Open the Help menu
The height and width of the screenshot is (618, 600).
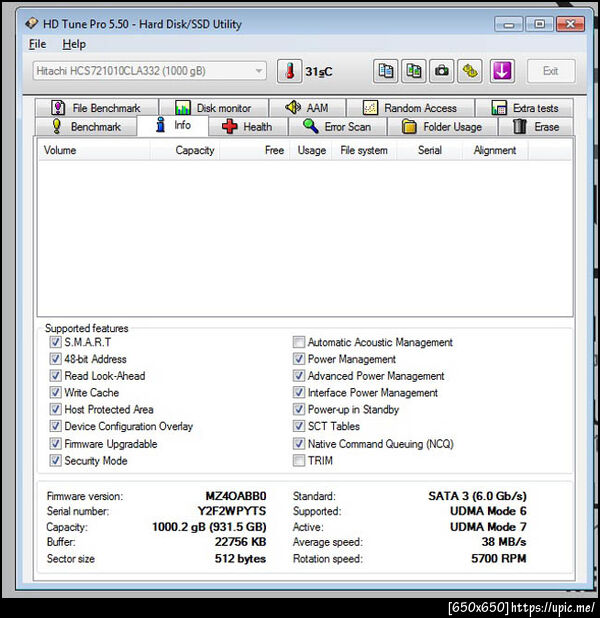(74, 44)
